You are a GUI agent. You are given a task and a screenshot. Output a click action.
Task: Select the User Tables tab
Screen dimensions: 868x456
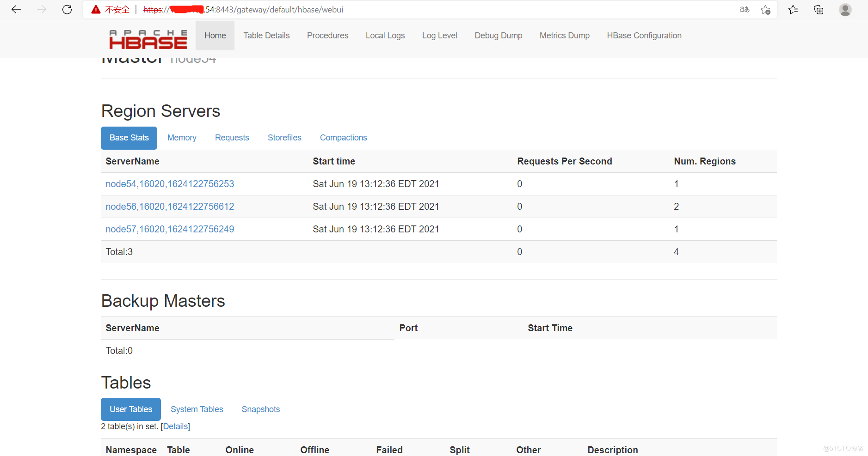[131, 409]
